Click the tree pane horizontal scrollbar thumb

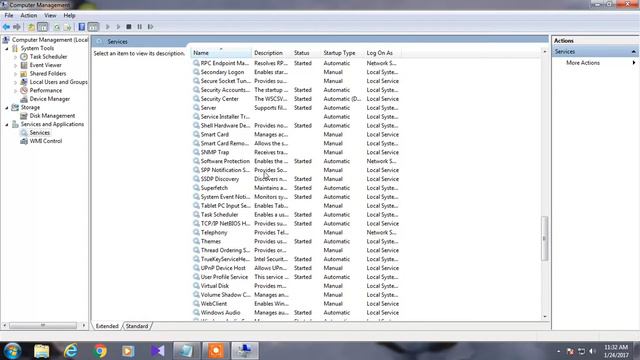pyautogui.click(x=43, y=326)
